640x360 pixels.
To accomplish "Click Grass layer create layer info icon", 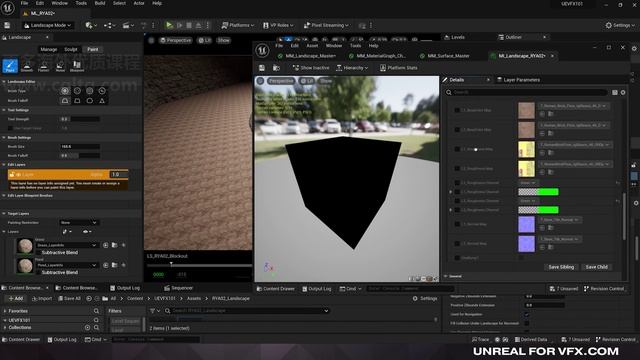I will pyautogui.click(x=106, y=245).
